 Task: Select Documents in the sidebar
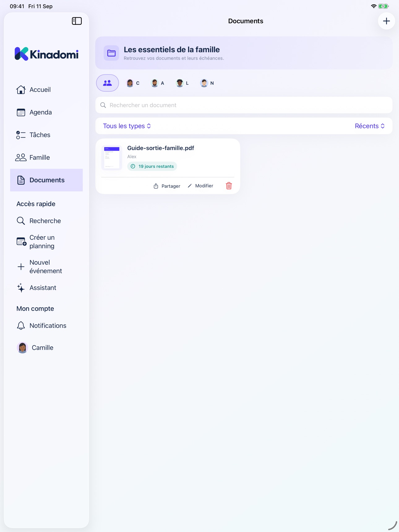click(x=46, y=180)
